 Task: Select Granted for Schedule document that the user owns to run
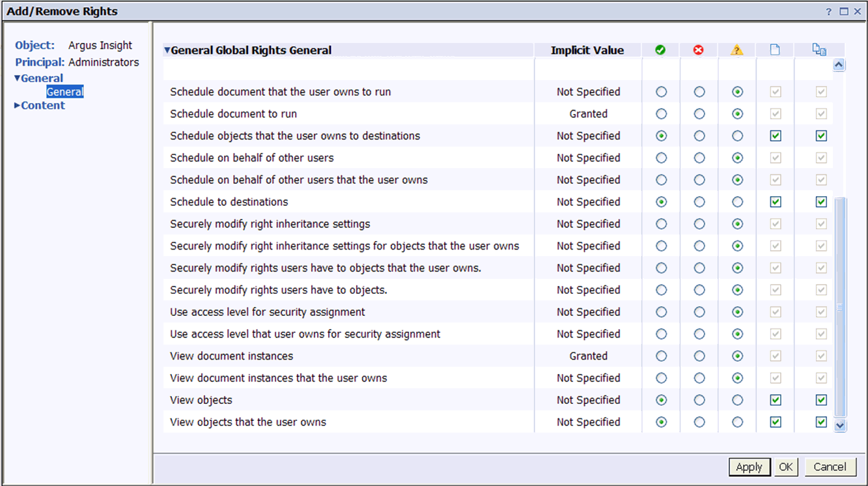click(662, 92)
